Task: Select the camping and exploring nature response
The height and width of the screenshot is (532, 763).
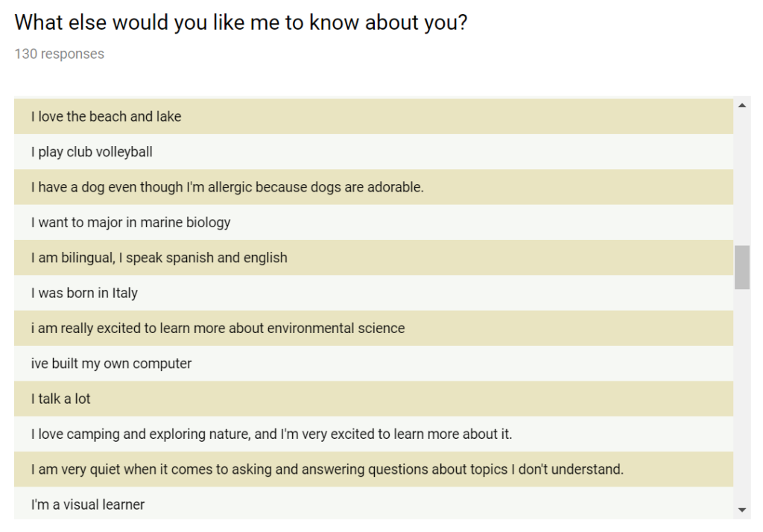Action: pos(271,434)
